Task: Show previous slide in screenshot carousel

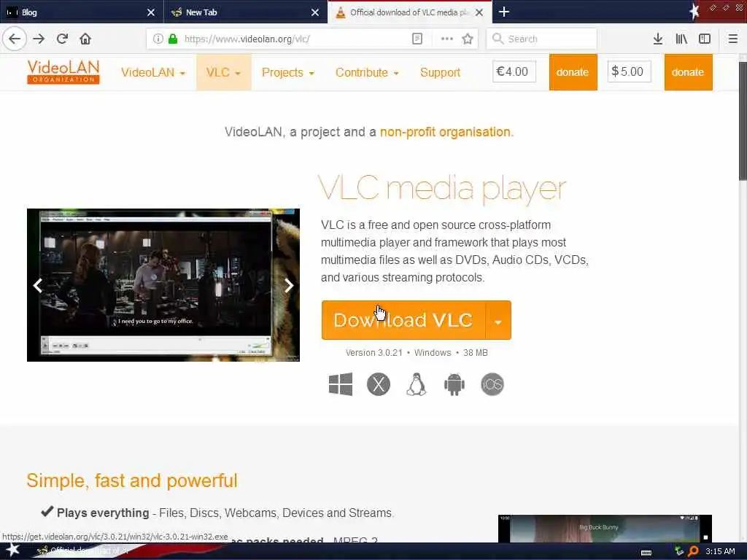Action: (x=38, y=285)
